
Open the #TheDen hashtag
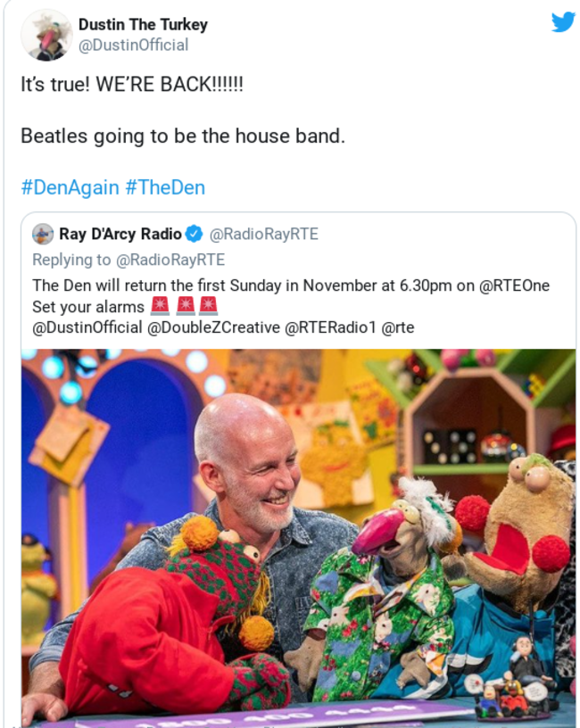click(x=165, y=187)
